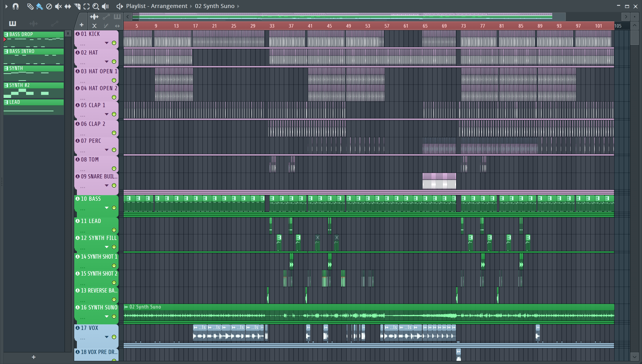Select the Delete tool
This screenshot has width=642, height=364.
49,6
